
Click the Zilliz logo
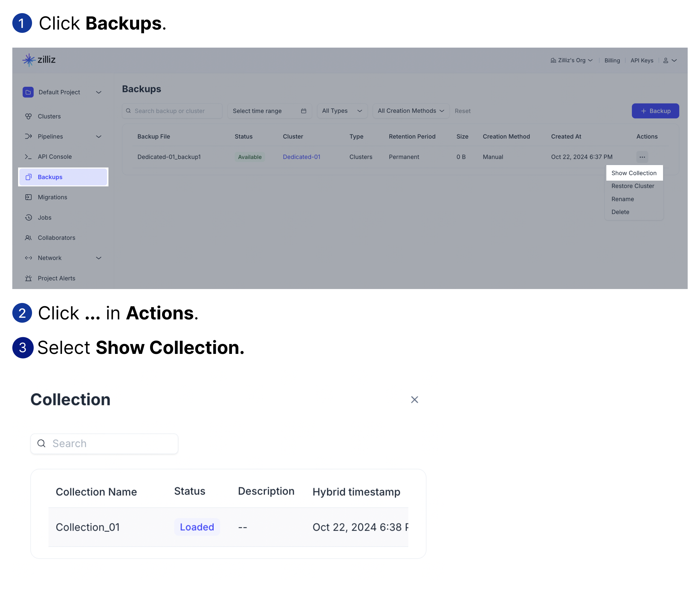[39, 60]
